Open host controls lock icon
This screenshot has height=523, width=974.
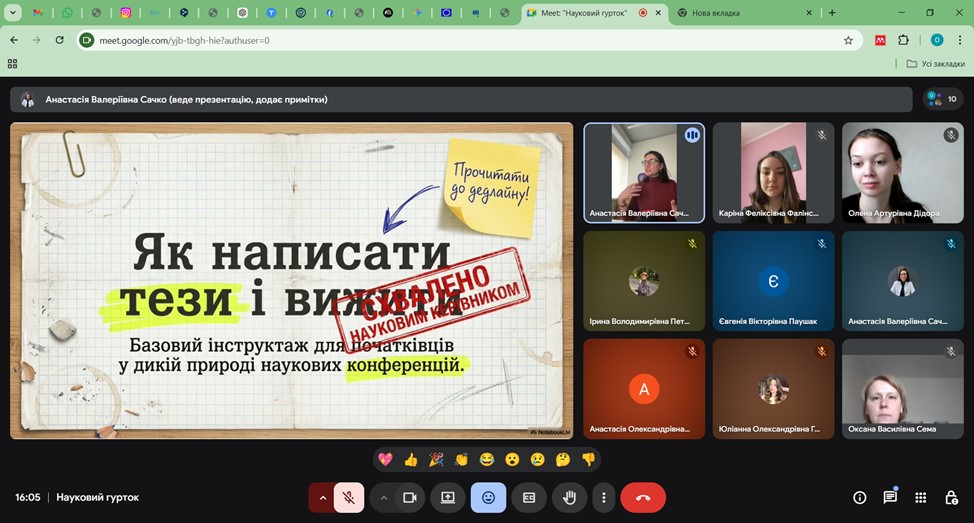[951, 498]
